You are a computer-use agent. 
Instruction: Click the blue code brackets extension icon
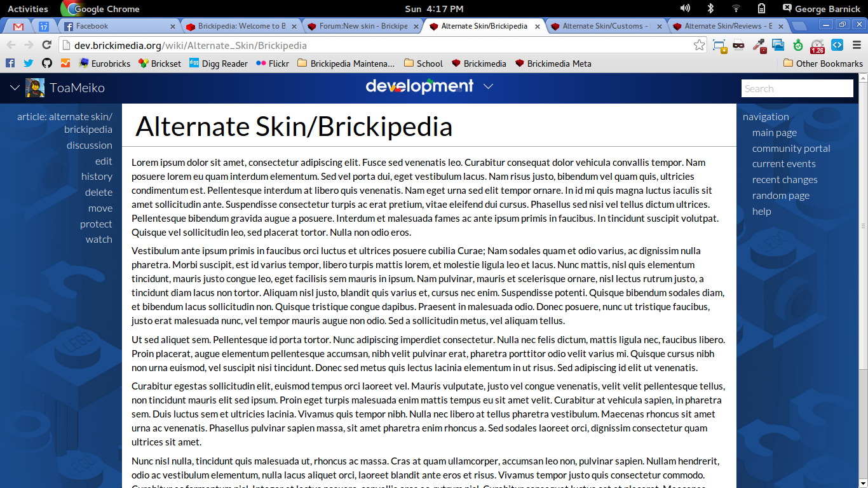pyautogui.click(x=837, y=45)
